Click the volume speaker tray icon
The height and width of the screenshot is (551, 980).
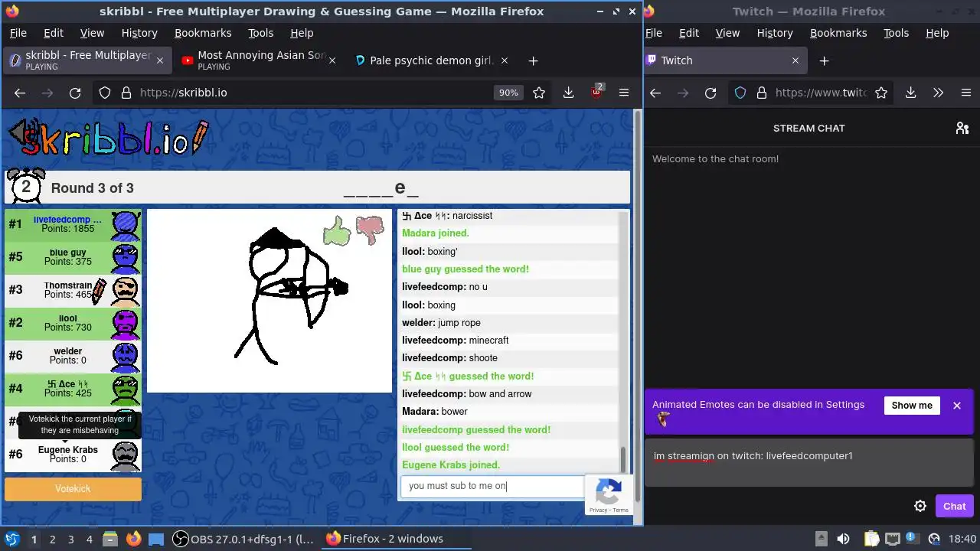coord(843,539)
